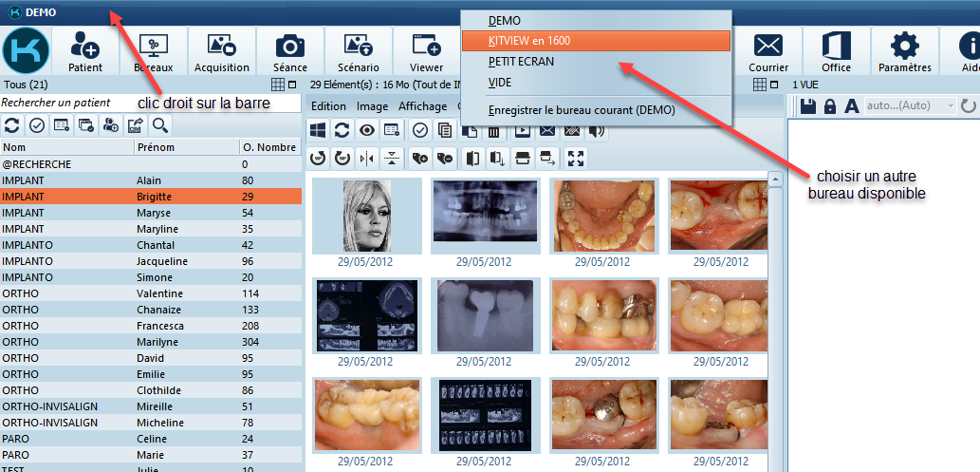Open the Patient module in top toolbar
Screen dimensions: 980x472
(85, 50)
